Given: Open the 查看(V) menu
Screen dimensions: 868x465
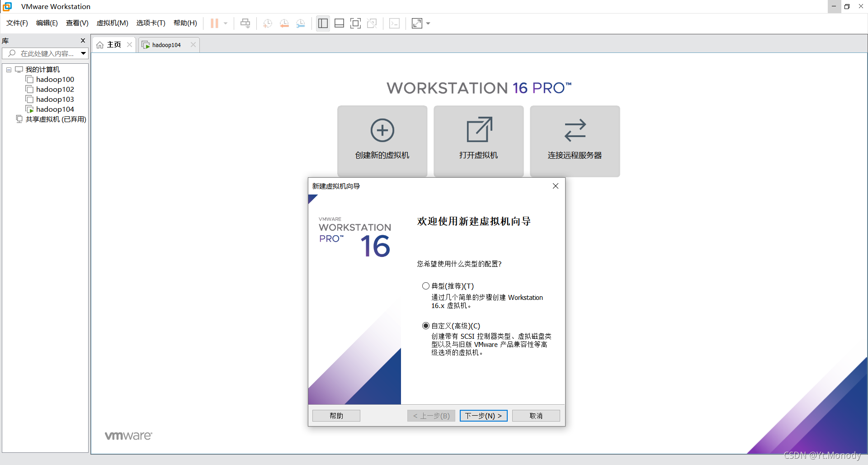Looking at the screenshot, I should [x=77, y=23].
